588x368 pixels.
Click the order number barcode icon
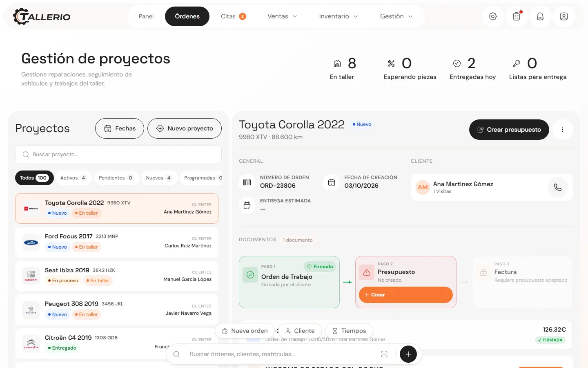[x=247, y=182]
